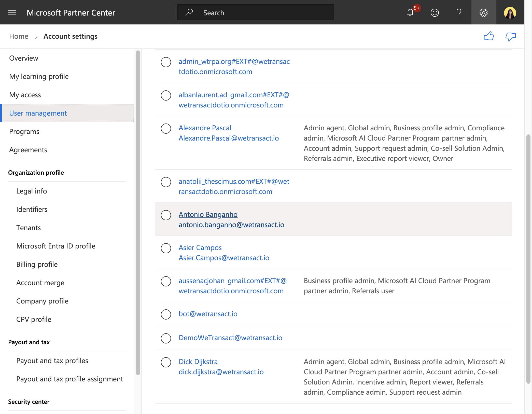This screenshot has width=532, height=414.
Task: Select Dick Dijkstra's radio button
Action: (166, 362)
